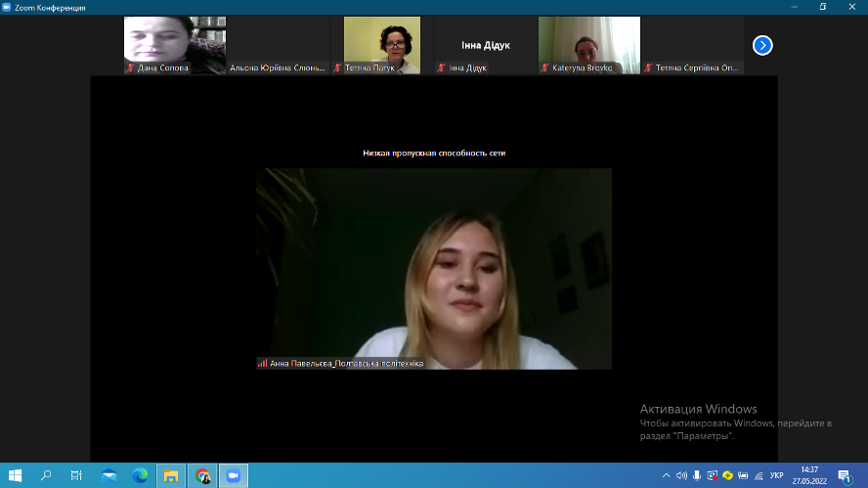This screenshot has width=868, height=488.
Task: Close the Zoom Конференция window
Action: [852, 7]
